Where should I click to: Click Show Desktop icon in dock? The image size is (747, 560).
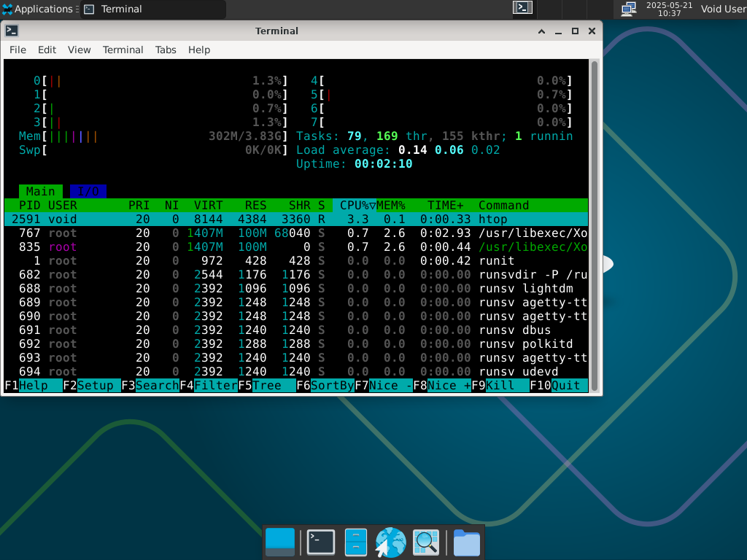pos(279,542)
